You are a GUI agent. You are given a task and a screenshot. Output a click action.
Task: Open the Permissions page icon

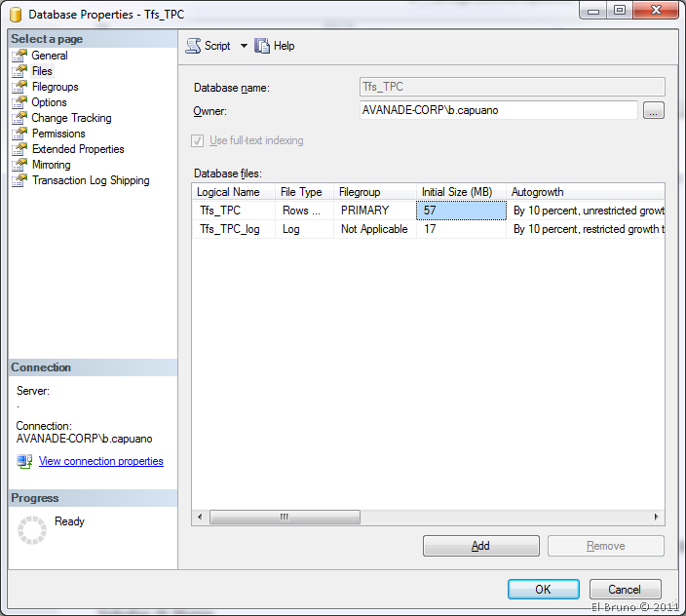[x=19, y=134]
